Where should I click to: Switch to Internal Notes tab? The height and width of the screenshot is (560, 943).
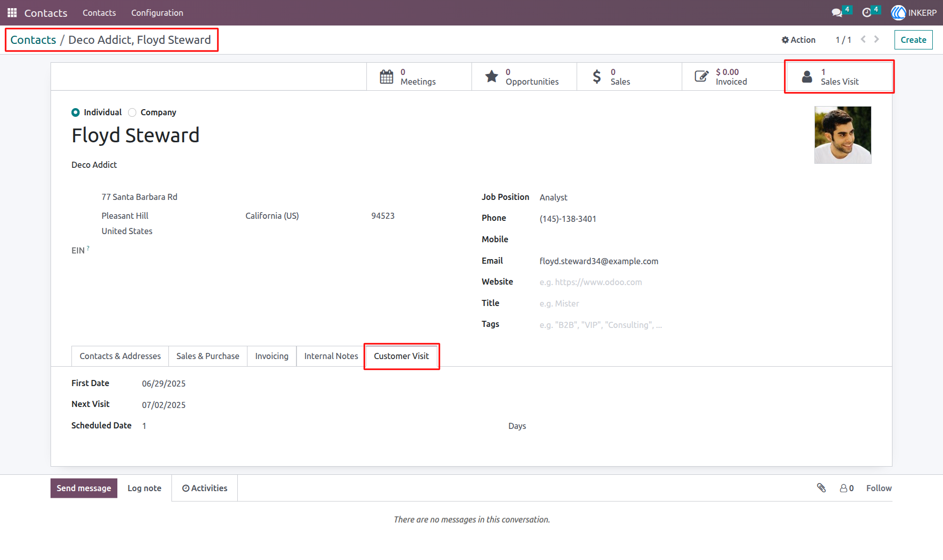(331, 356)
